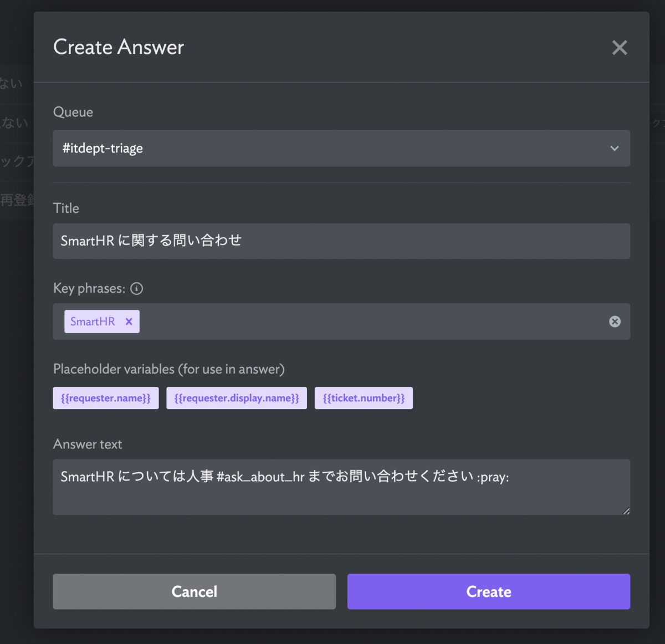The image size is (665, 644).
Task: Expand the Queue dropdown chevron arrow
Action: click(x=615, y=149)
